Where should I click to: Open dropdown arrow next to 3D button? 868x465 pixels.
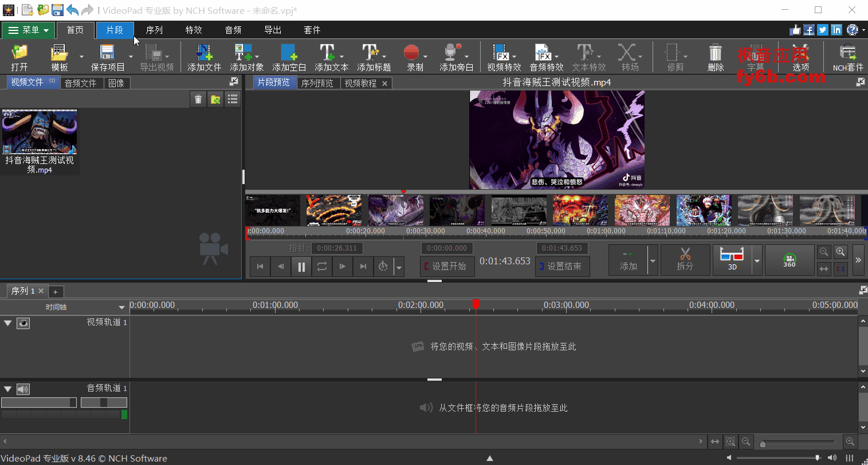pyautogui.click(x=757, y=260)
